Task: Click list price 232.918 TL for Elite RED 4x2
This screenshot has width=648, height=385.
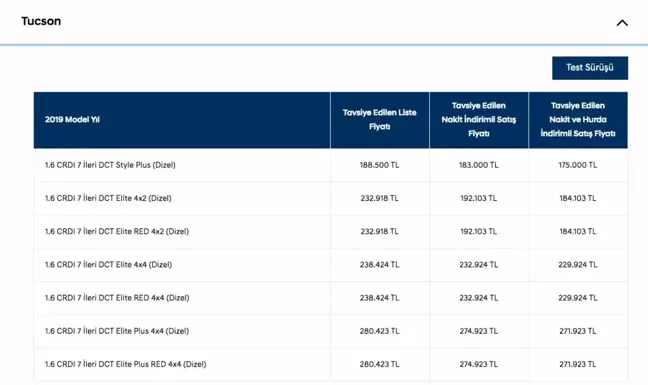Action: pyautogui.click(x=379, y=231)
